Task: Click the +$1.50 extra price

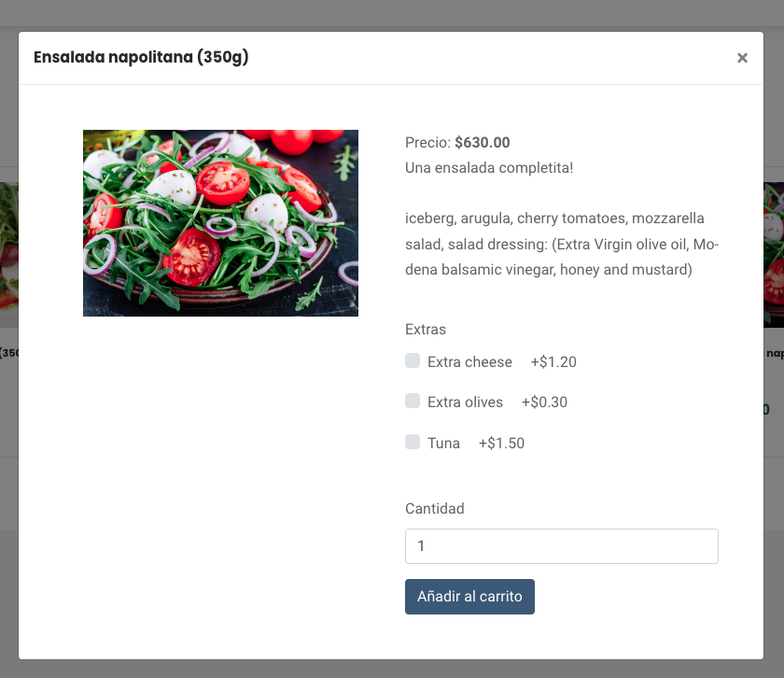Action: point(501,444)
